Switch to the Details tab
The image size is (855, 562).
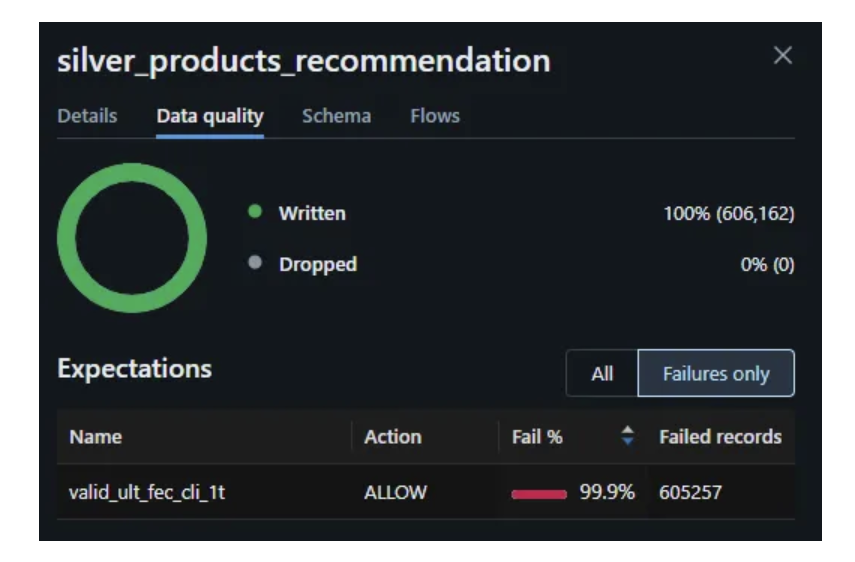click(x=86, y=116)
